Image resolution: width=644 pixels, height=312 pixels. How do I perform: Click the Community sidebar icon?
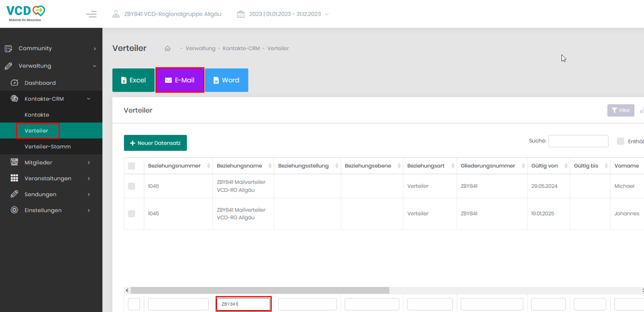[x=8, y=48]
